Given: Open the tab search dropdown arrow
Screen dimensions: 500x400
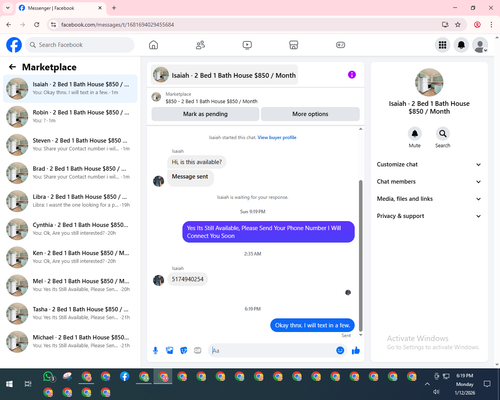Looking at the screenshot, I should pyautogui.click(x=8, y=8).
